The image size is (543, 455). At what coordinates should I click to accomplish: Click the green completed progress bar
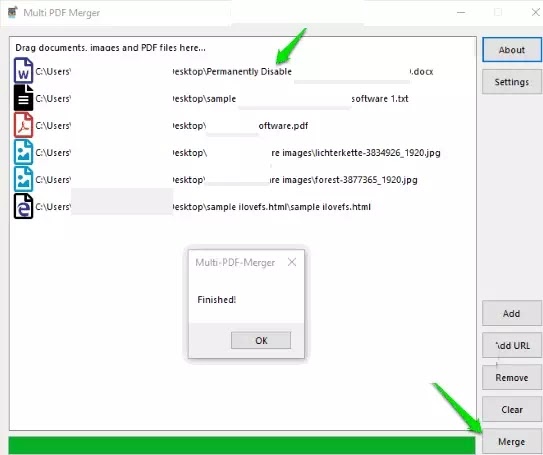242,445
